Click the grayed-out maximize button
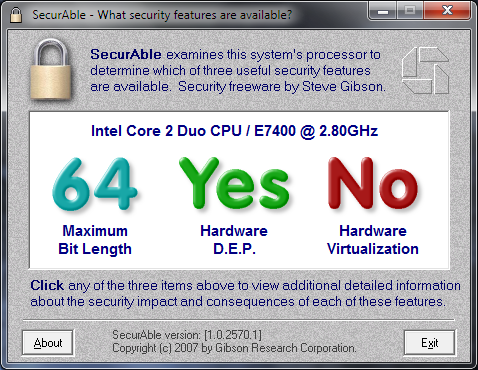478x370 pixels. tap(410, 11)
